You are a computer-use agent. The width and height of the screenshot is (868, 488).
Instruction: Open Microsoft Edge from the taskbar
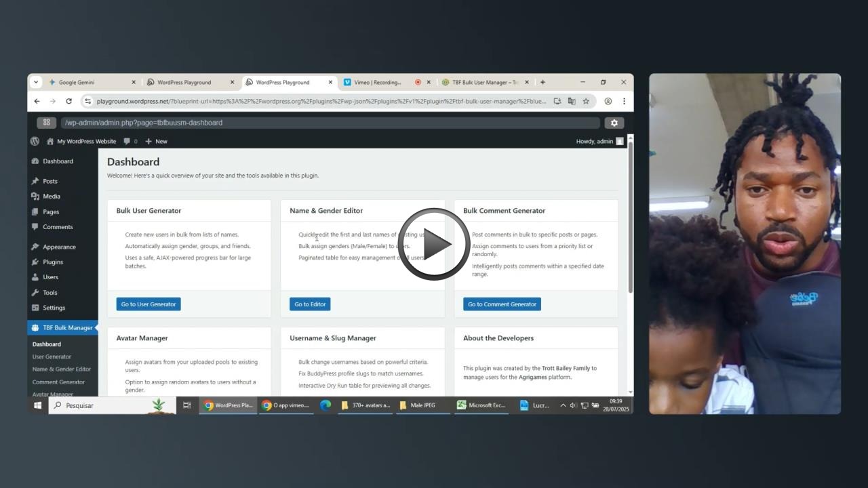325,405
